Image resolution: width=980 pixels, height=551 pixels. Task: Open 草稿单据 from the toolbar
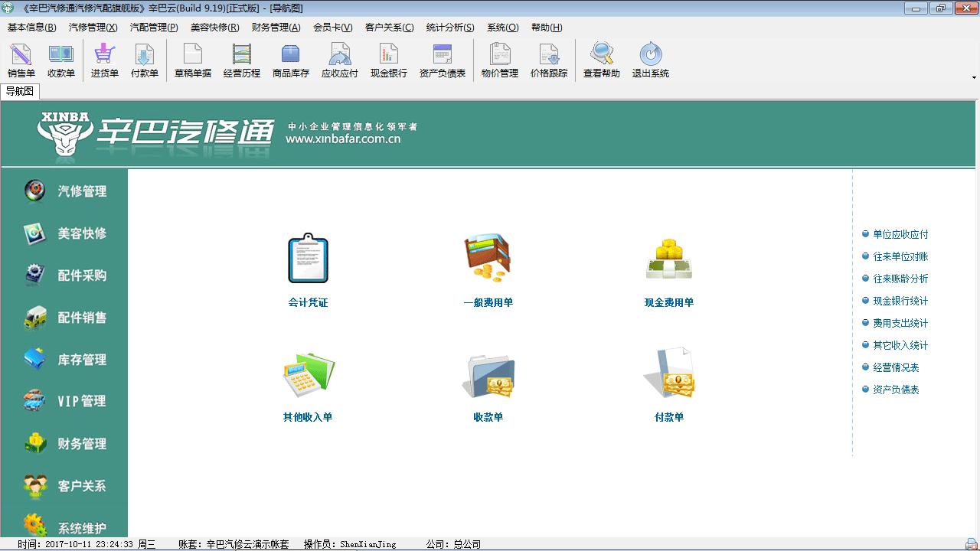click(193, 60)
